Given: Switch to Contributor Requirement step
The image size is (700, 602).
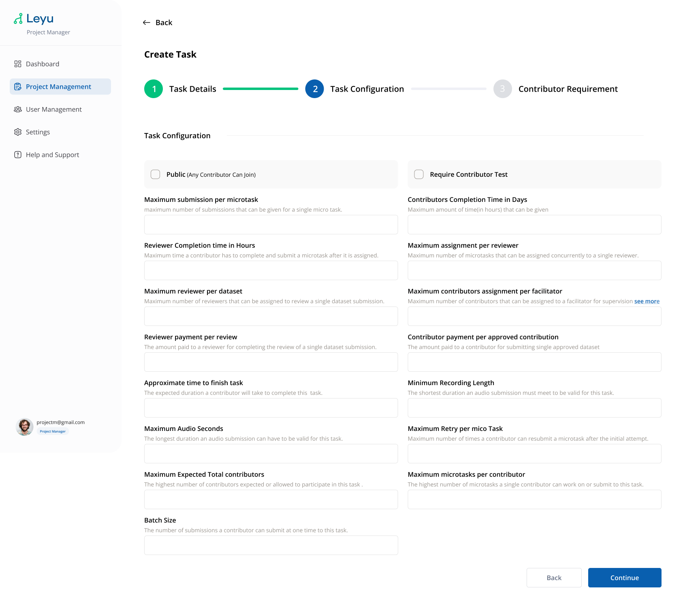Looking at the screenshot, I should point(568,89).
